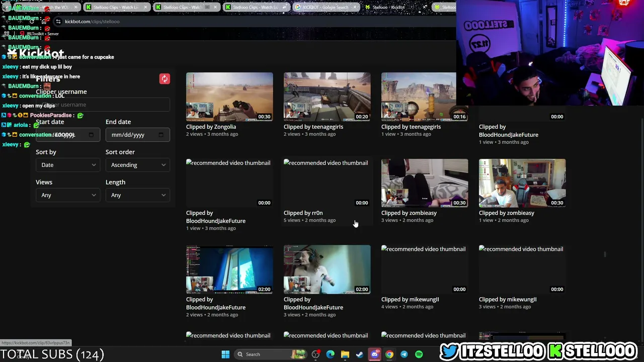Open File Explorer from the taskbar
The width and height of the screenshot is (644, 362).
pos(345,354)
